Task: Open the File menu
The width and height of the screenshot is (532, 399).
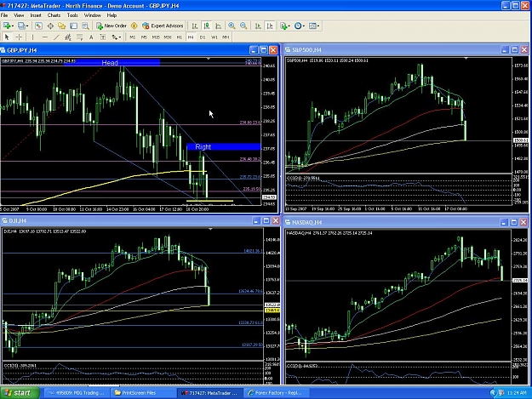Action: [x=4, y=15]
